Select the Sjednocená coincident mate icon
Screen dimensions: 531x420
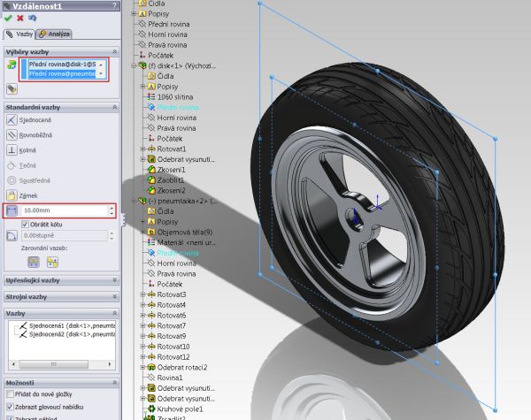coord(12,119)
